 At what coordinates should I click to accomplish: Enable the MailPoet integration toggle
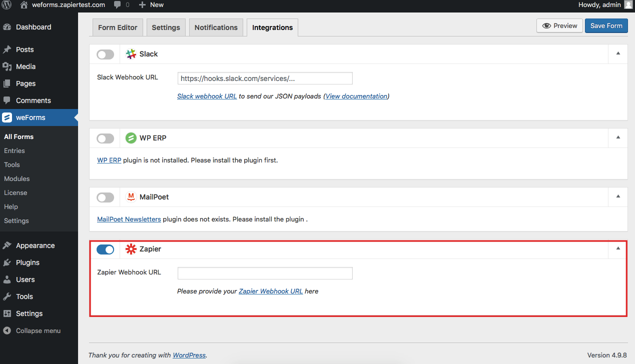[x=106, y=197]
